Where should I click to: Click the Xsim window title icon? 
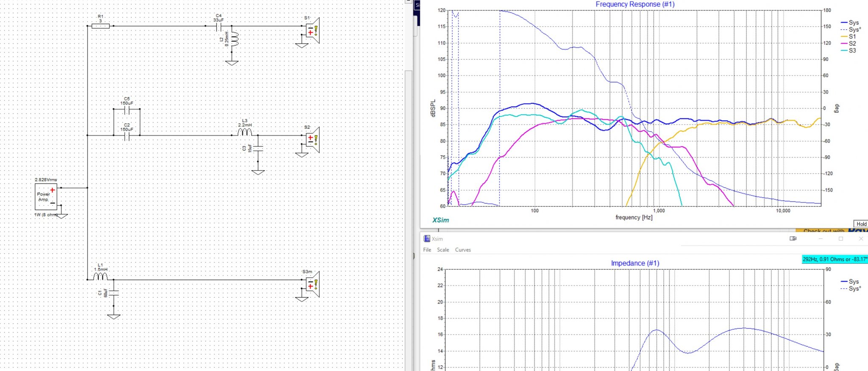coord(427,239)
